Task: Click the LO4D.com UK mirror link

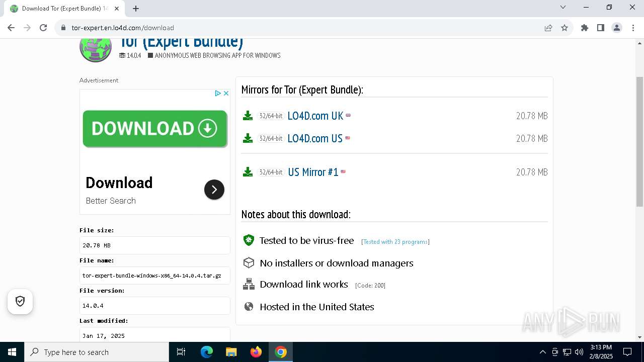Action: [315, 116]
